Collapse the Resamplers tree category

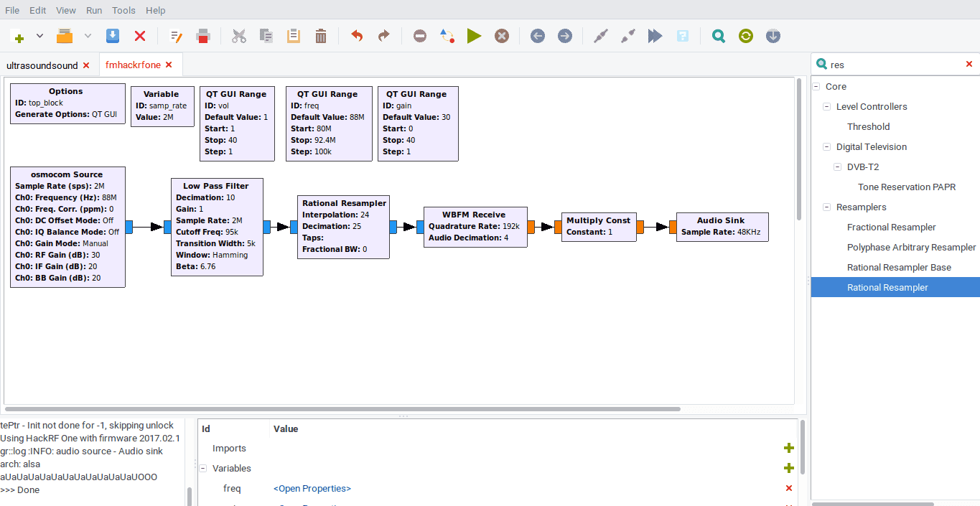coord(826,207)
